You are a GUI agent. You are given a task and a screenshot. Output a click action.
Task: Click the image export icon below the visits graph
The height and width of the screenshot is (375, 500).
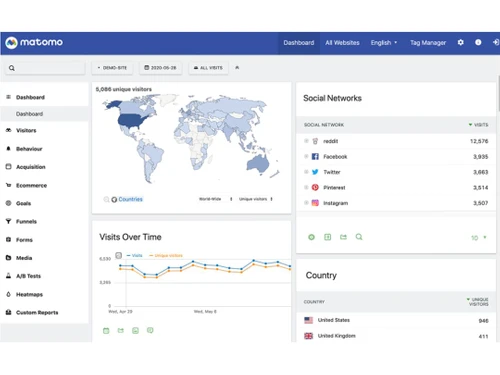tap(135, 331)
